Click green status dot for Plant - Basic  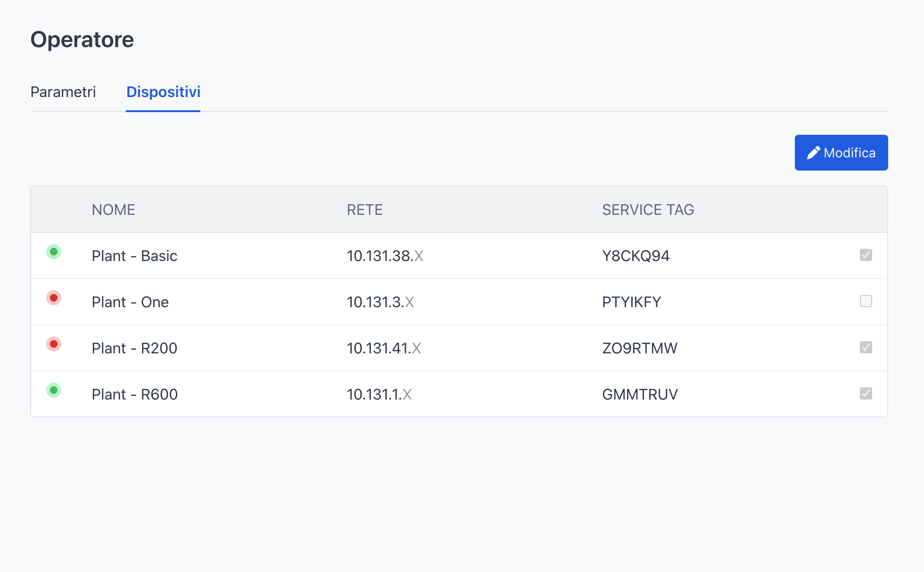click(x=54, y=252)
